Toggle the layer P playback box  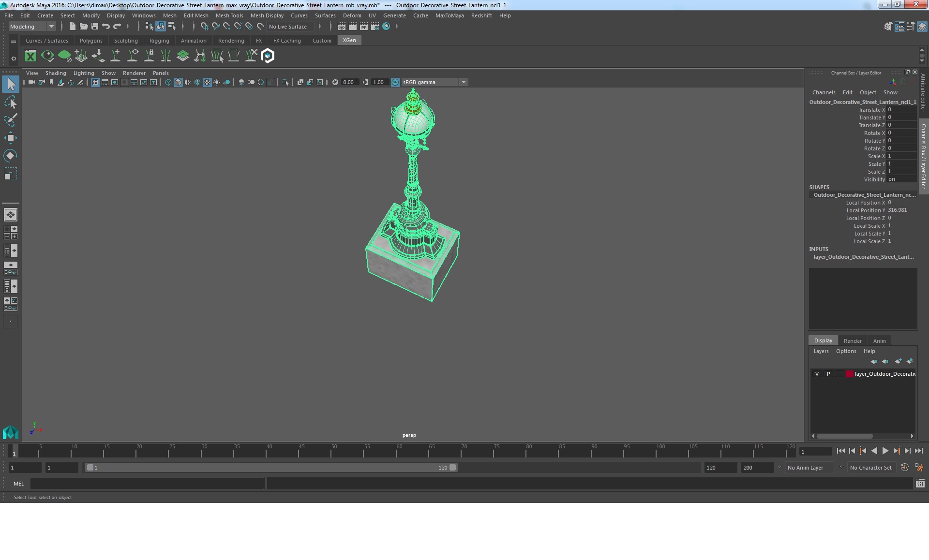click(828, 374)
